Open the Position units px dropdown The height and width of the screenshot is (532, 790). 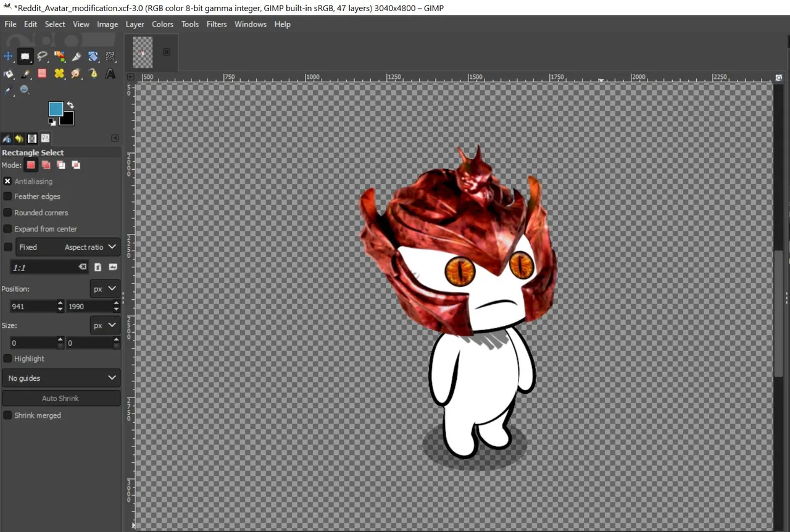pos(105,289)
